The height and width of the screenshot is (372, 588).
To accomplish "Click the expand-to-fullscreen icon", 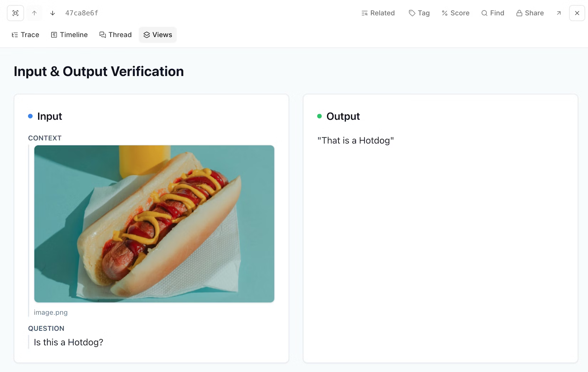I will click(x=15, y=13).
